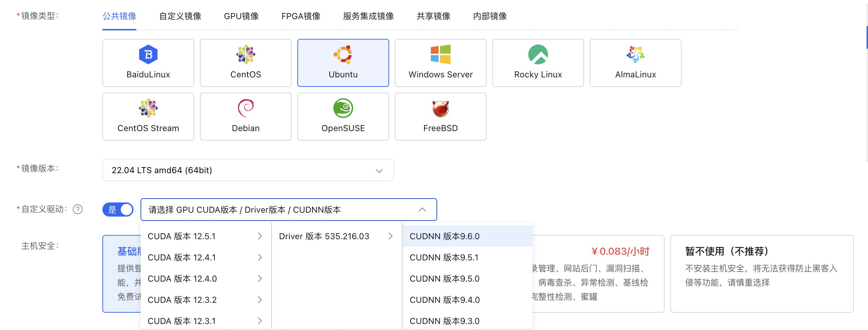Click the OpenSUSE card label

click(343, 128)
